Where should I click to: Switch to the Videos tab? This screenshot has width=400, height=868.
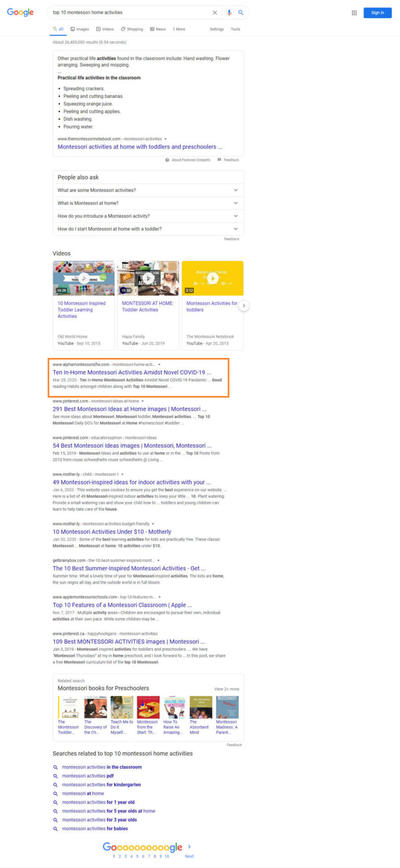tap(105, 29)
